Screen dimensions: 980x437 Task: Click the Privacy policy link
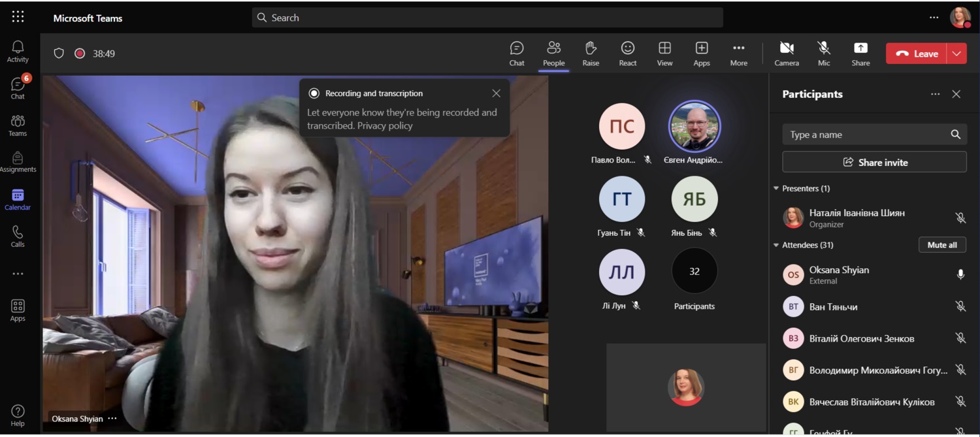pyautogui.click(x=385, y=125)
